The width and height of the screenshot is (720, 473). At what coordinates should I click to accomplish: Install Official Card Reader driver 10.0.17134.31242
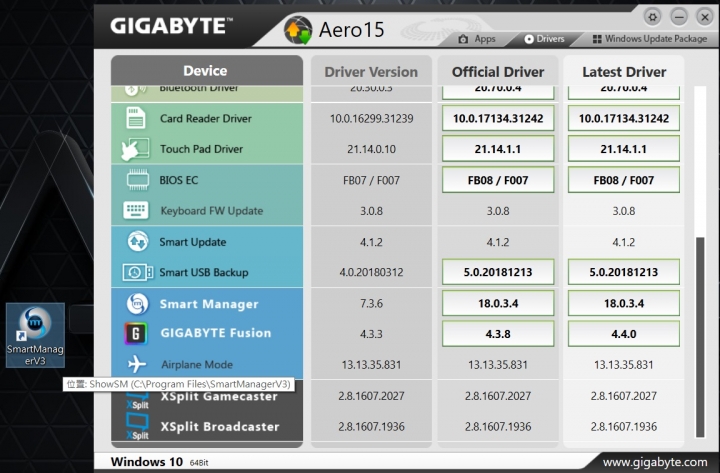(498, 118)
